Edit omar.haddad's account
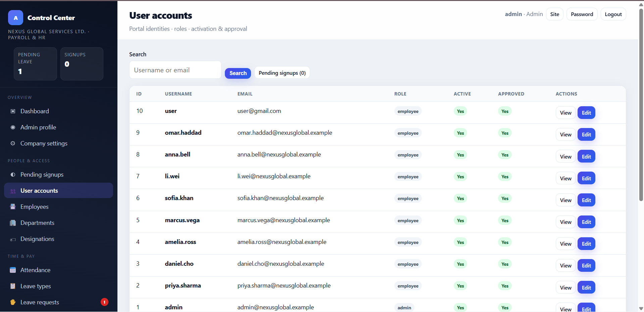This screenshot has height=312, width=644. [x=586, y=134]
